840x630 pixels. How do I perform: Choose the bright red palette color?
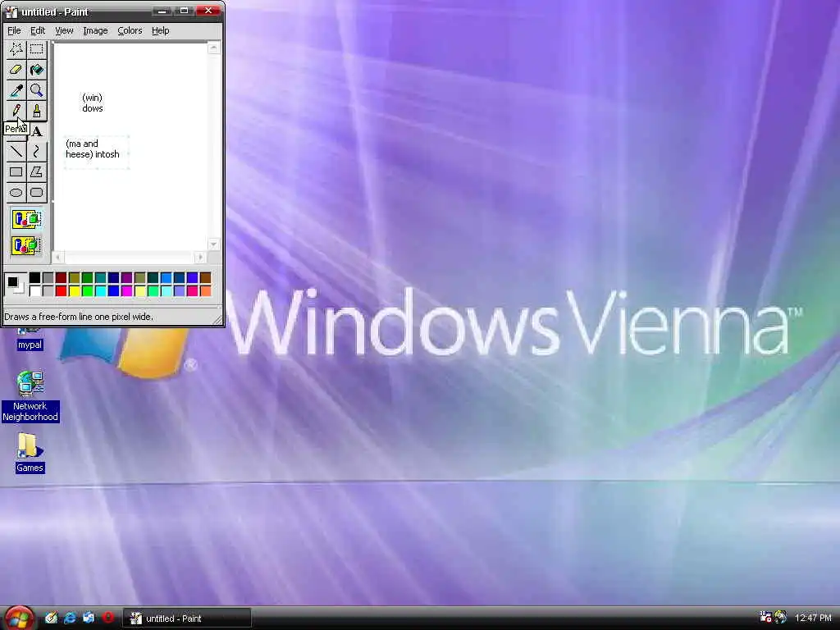(x=61, y=291)
